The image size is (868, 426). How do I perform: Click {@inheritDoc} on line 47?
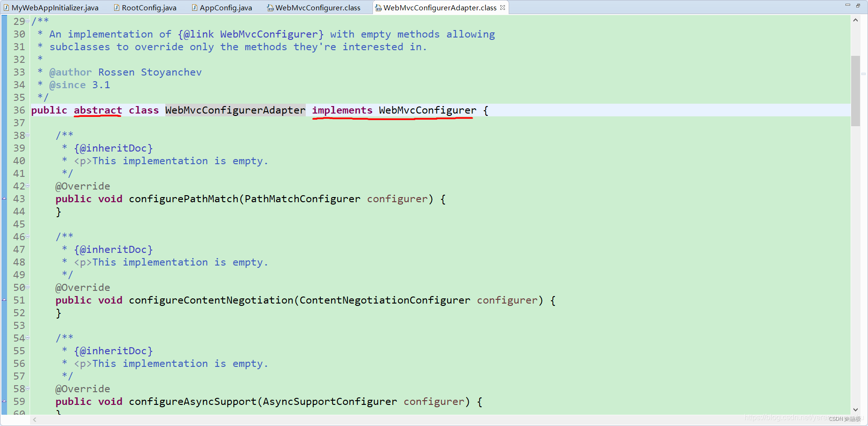(113, 250)
